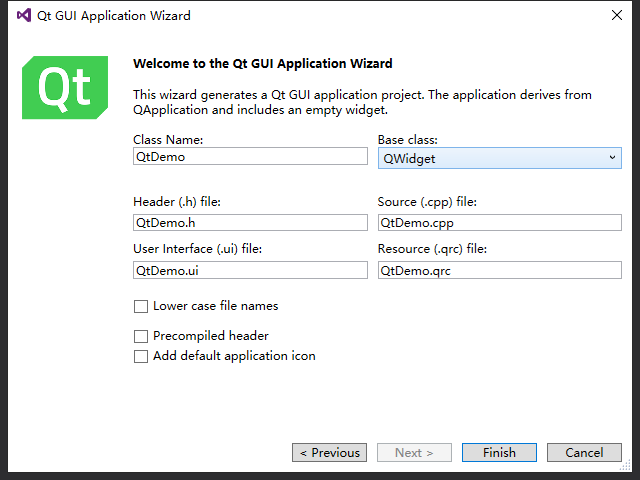Cancel the wizard
Viewport: 640px width, 480px height.
point(584,453)
